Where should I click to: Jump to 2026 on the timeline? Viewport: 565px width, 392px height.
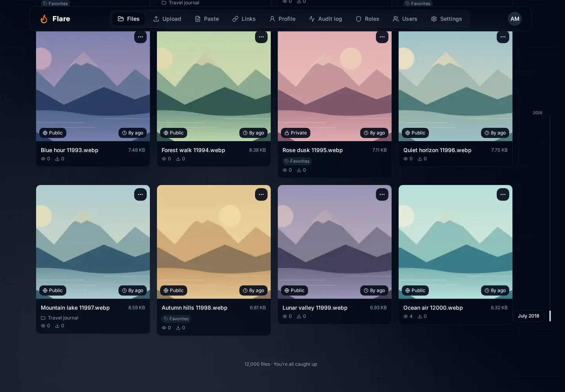click(x=538, y=113)
